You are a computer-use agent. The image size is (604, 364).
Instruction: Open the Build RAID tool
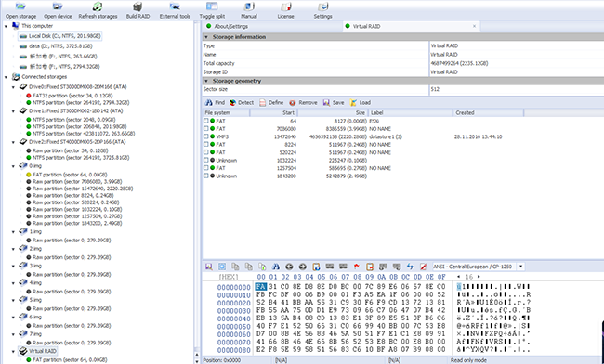[138, 6]
